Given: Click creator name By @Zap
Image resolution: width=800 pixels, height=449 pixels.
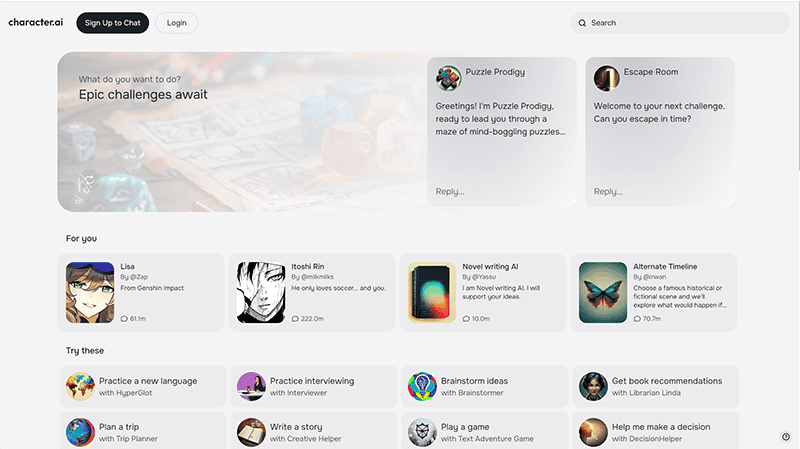Looking at the screenshot, I should [134, 277].
